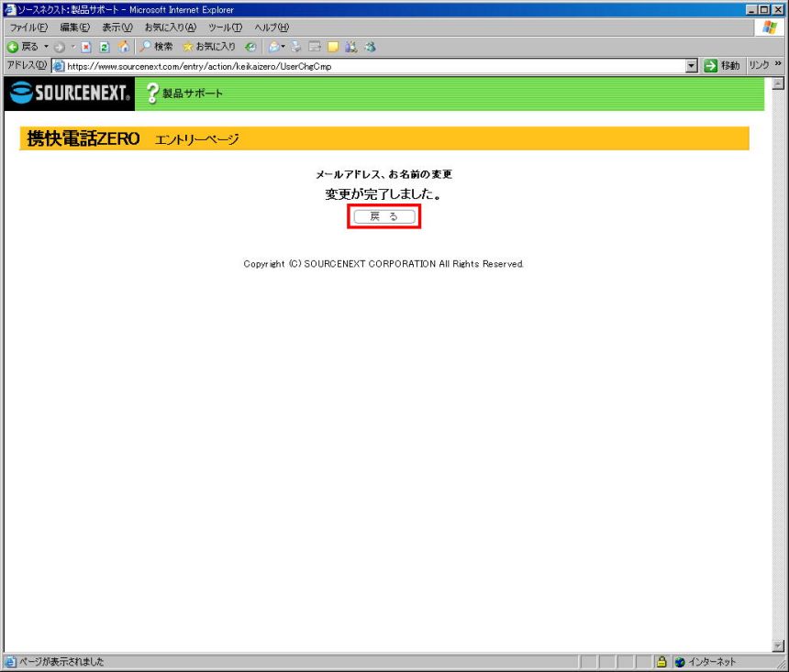Click the IE icon in the title bar
The width and height of the screenshot is (789, 672).
click(9, 9)
